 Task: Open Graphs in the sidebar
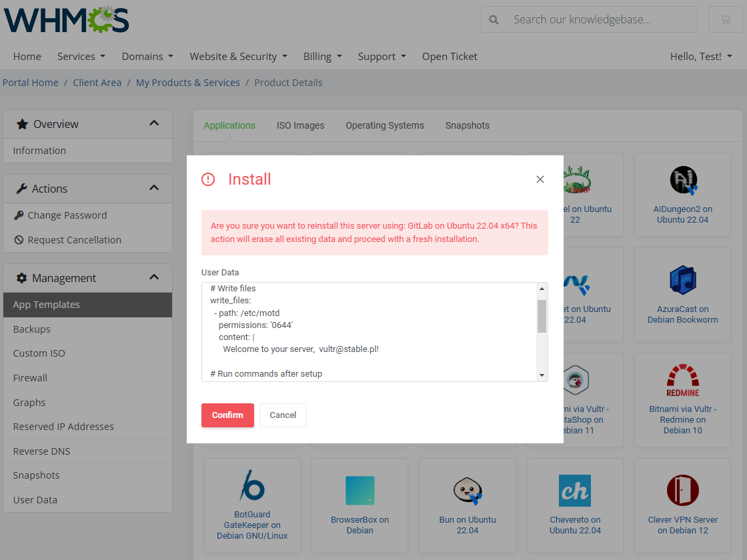(87, 403)
